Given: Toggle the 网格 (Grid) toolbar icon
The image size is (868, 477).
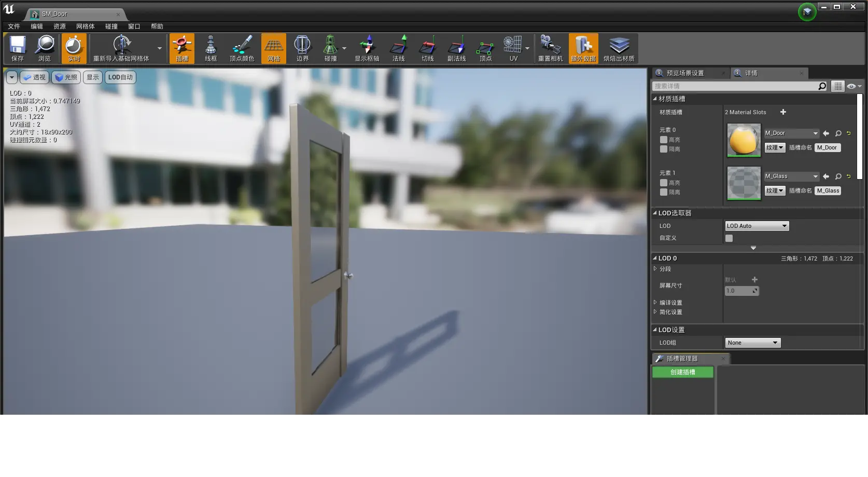Looking at the screenshot, I should pos(274,49).
